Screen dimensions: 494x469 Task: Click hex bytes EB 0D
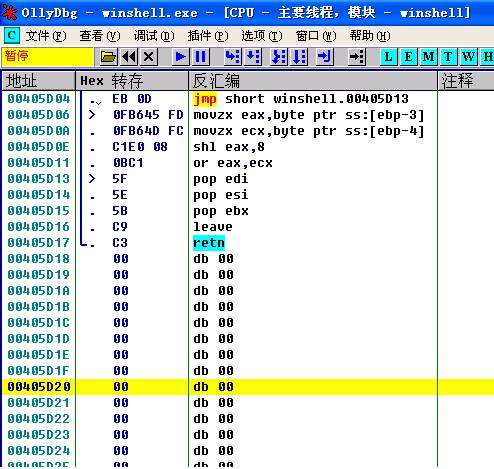[132, 99]
